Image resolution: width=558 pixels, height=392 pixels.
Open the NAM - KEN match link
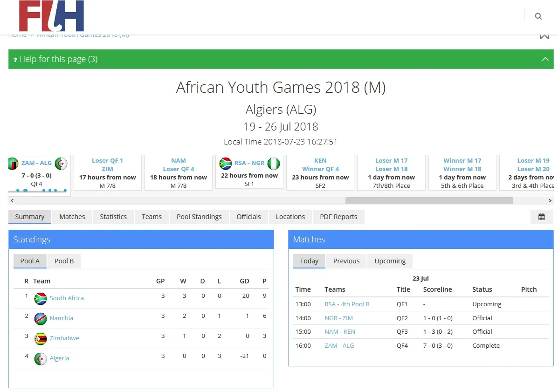point(340,332)
